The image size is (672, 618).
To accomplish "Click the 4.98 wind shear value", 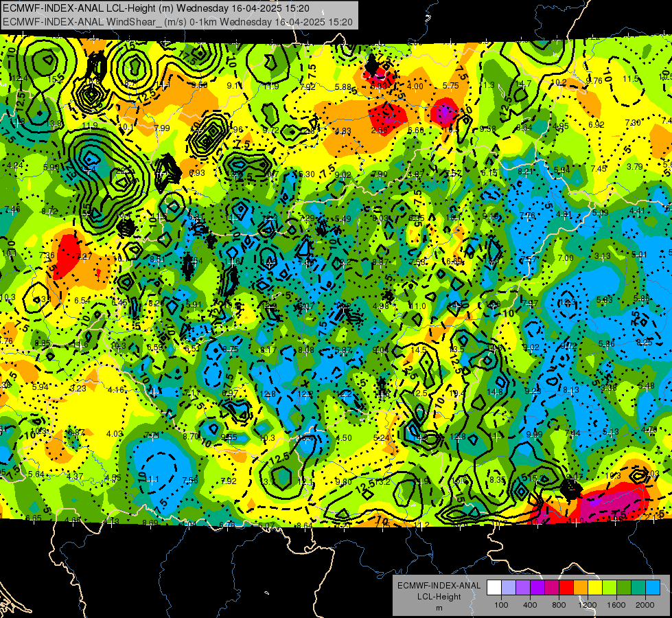I will 381,306.
